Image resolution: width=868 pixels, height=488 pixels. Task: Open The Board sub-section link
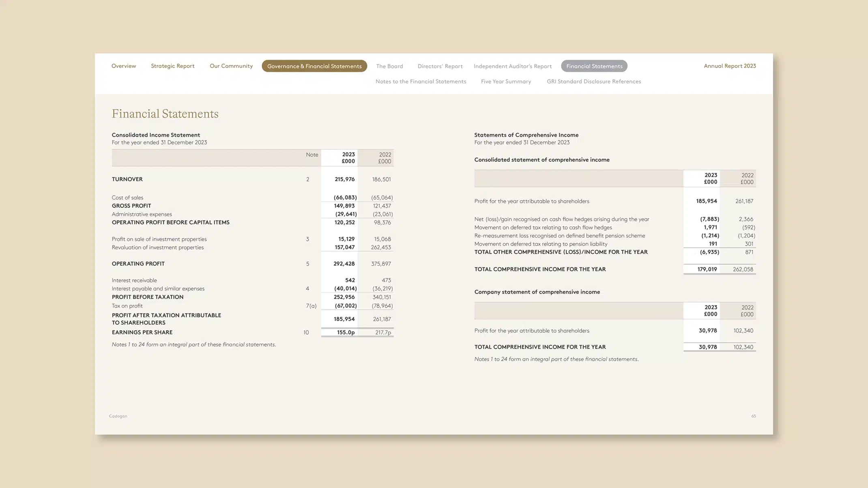click(389, 66)
